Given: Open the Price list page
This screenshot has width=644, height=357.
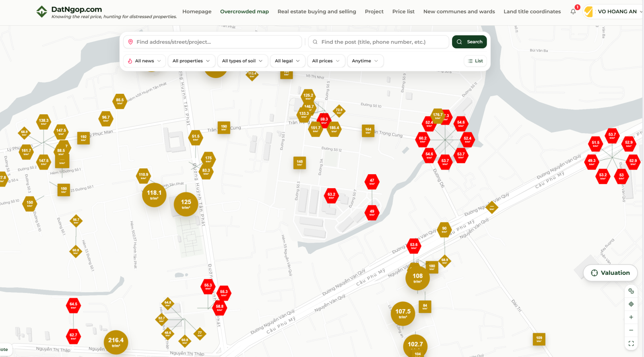Looking at the screenshot, I should 403,12.
